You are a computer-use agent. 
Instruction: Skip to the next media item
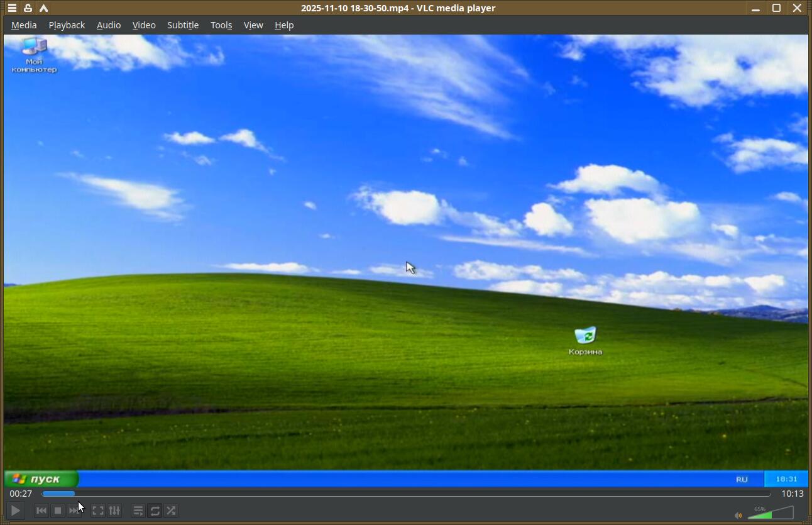pyautogui.click(x=74, y=511)
